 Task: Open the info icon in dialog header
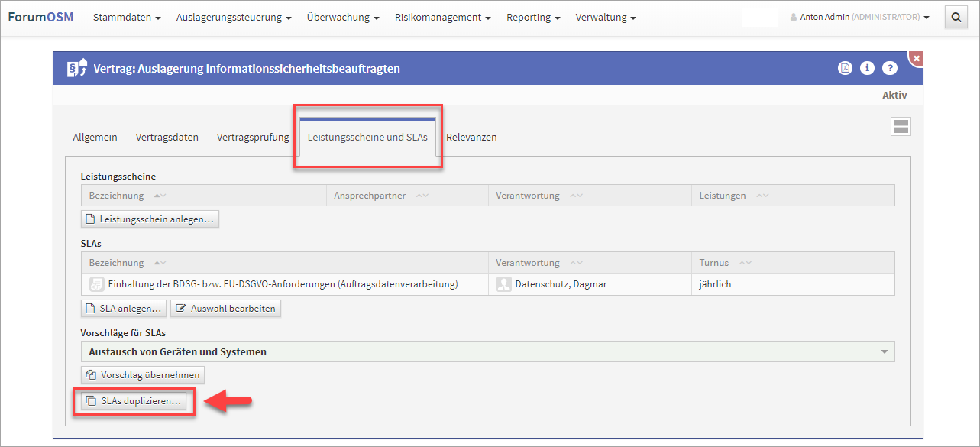[867, 68]
